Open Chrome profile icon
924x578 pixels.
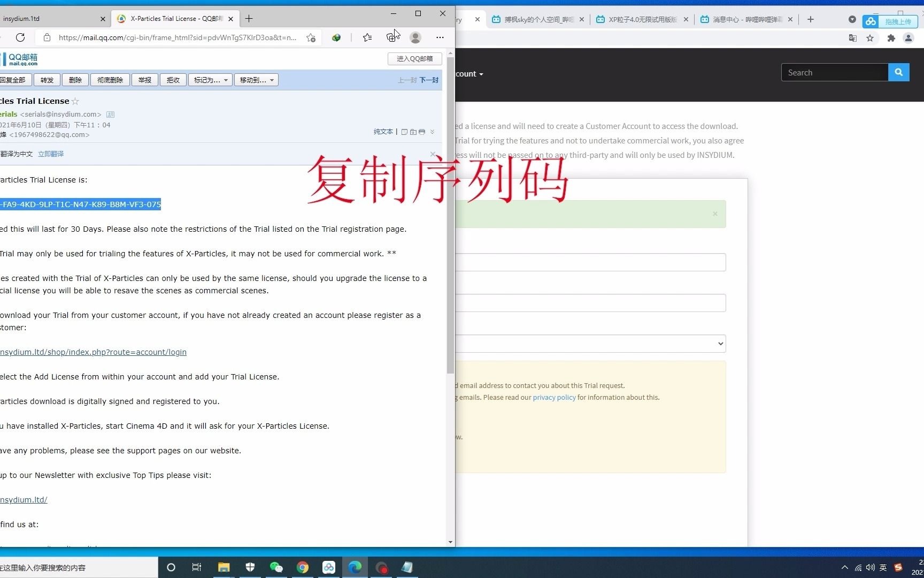coord(908,38)
